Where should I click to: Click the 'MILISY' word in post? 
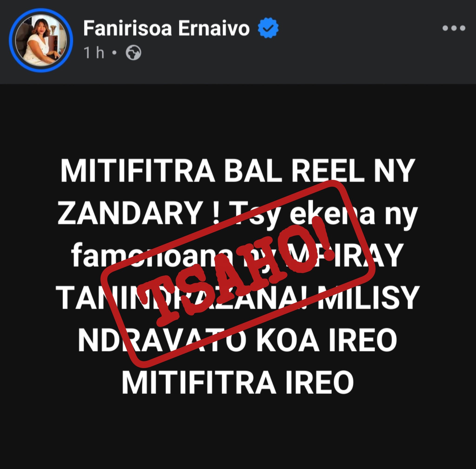click(x=369, y=297)
